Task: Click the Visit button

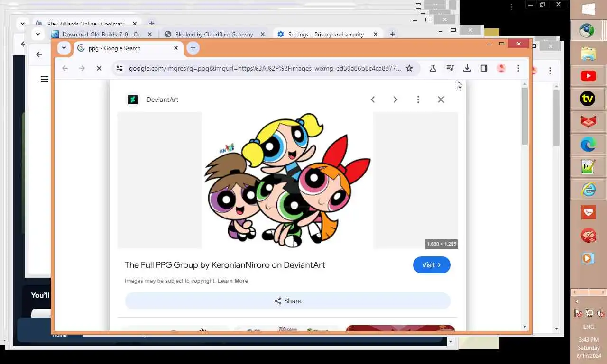Action: click(432, 265)
